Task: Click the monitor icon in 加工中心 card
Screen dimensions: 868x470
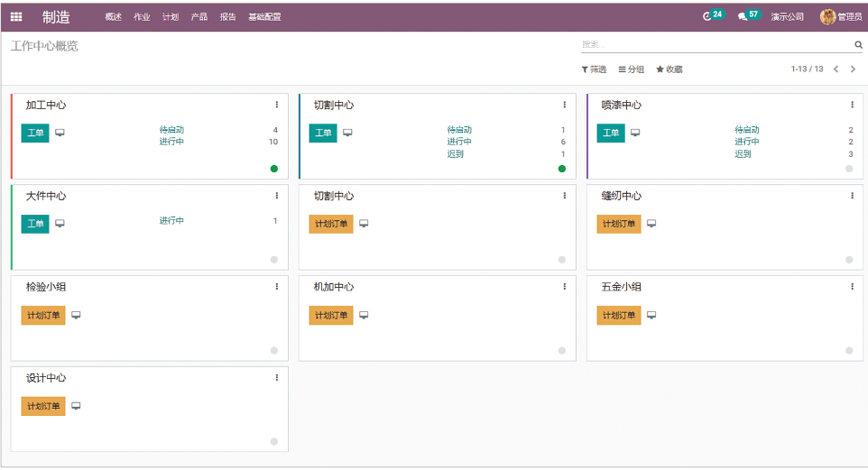Action: (60, 133)
